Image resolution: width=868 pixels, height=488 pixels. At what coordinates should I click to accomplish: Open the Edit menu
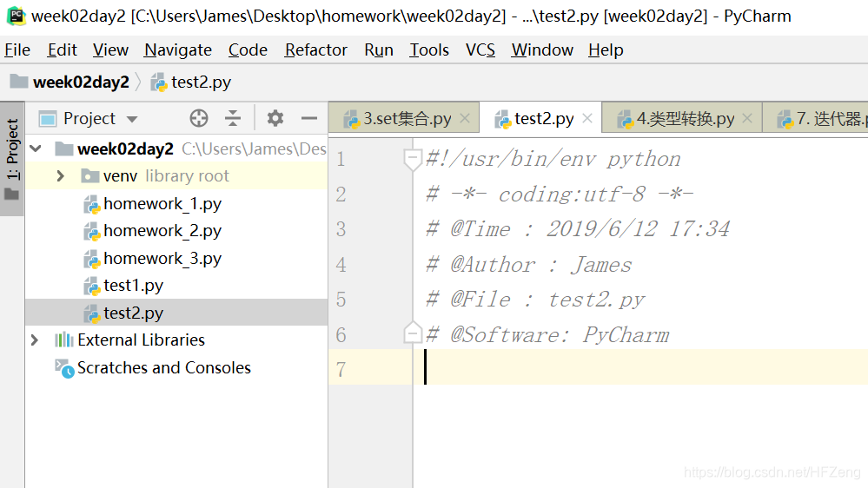click(62, 49)
